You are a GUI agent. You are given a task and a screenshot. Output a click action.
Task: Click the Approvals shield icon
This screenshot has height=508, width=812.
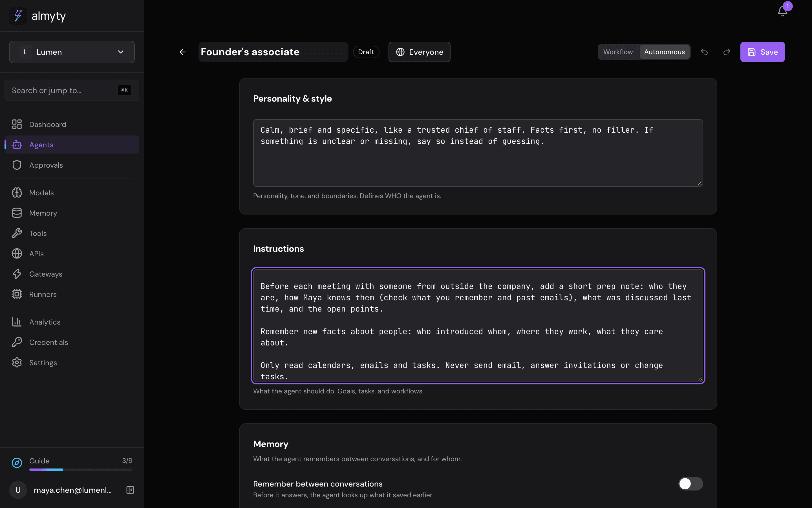[x=17, y=165]
